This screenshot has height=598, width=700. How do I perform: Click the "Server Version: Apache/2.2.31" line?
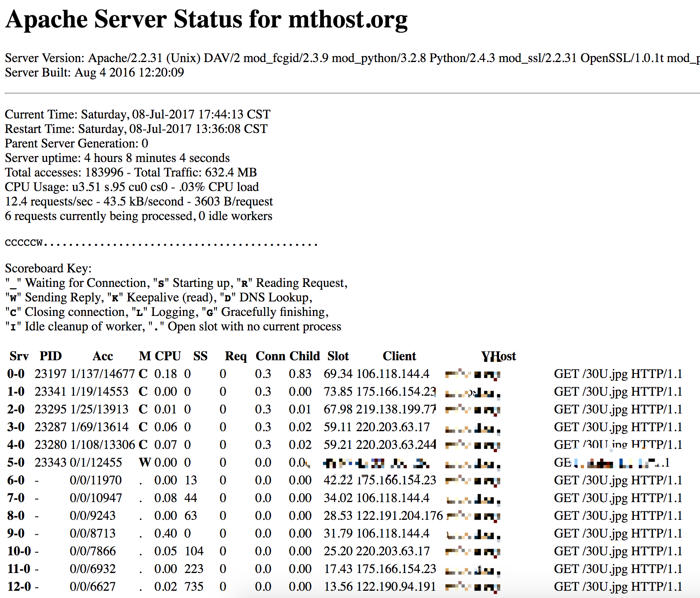(x=352, y=58)
